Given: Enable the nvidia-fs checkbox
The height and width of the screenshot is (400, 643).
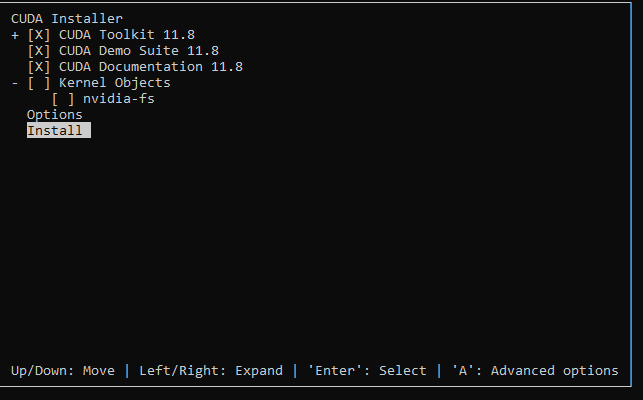Looking at the screenshot, I should (63, 99).
